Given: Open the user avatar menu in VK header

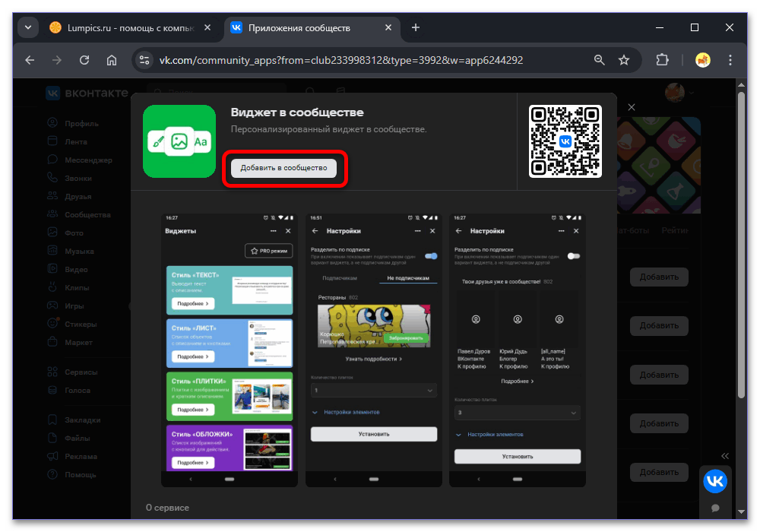Looking at the screenshot, I should 678,93.
